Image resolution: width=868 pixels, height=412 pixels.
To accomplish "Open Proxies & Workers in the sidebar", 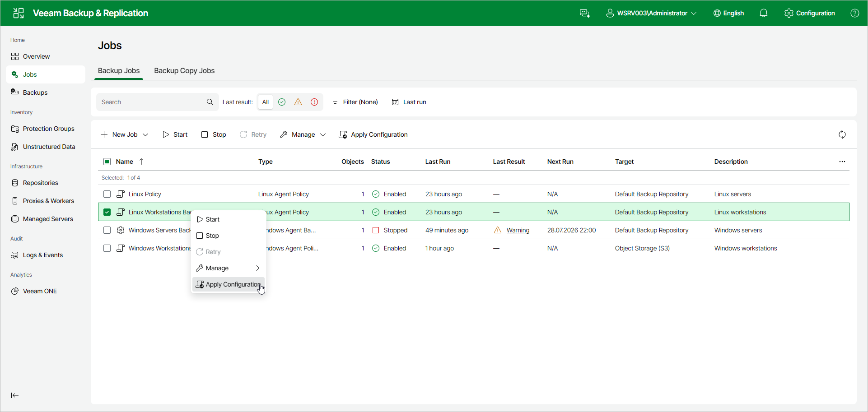I will tap(46, 201).
